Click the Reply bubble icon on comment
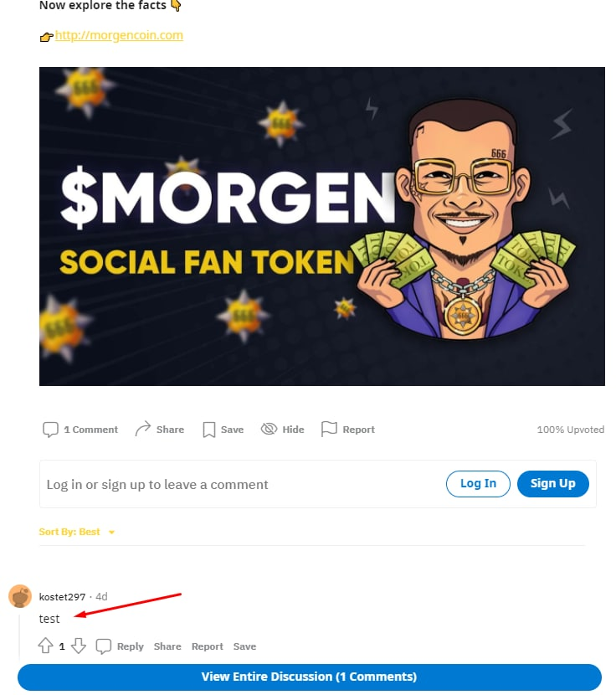The height and width of the screenshot is (695, 616). click(103, 646)
